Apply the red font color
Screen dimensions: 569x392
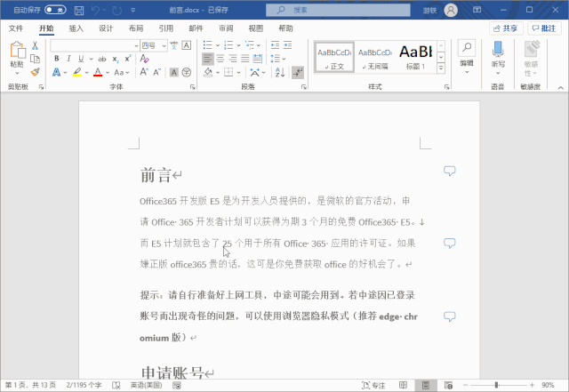tap(98, 72)
